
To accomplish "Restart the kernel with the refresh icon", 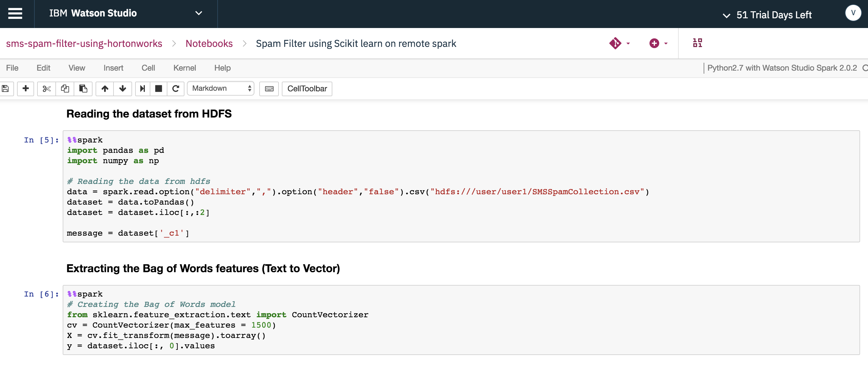I will click(x=176, y=89).
